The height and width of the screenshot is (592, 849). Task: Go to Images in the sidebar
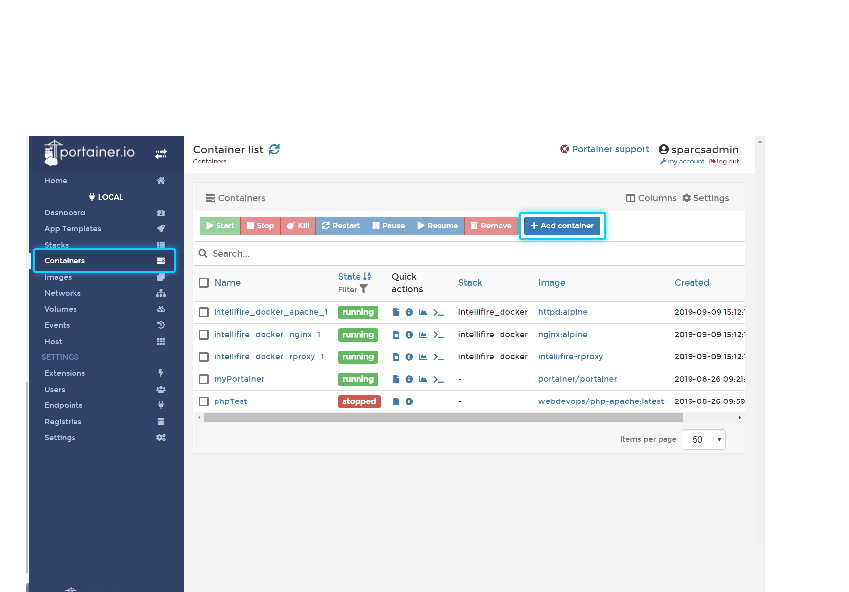[x=58, y=277]
